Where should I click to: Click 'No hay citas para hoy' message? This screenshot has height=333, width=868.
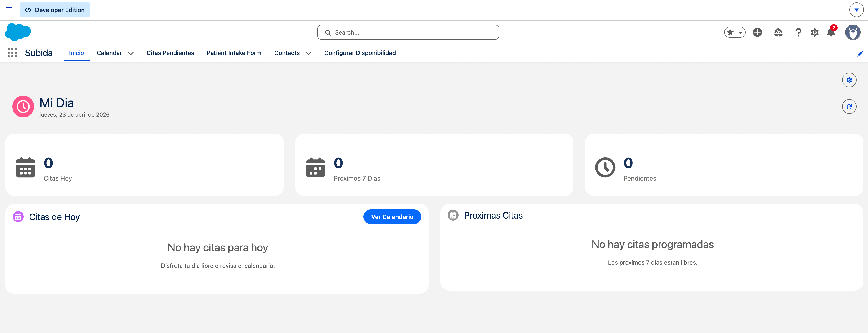tap(218, 247)
